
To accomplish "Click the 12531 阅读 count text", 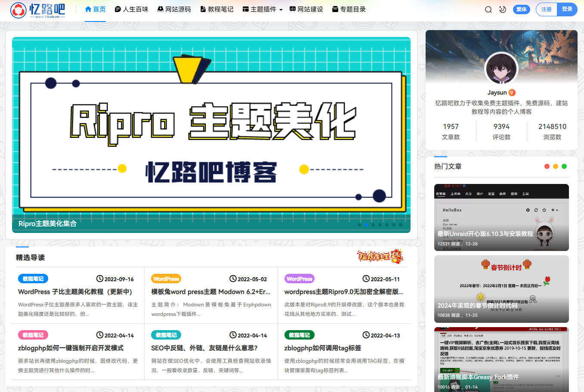I will tap(449, 244).
